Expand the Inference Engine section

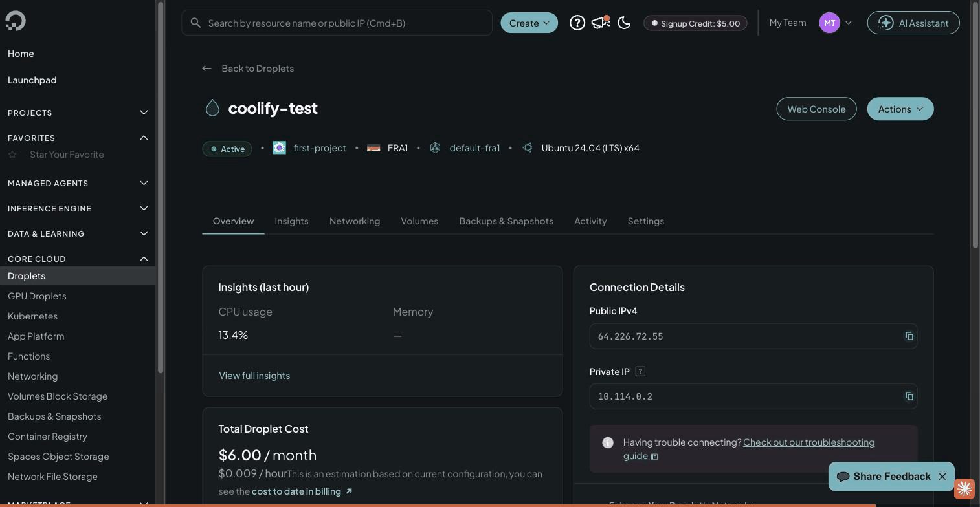[144, 208]
